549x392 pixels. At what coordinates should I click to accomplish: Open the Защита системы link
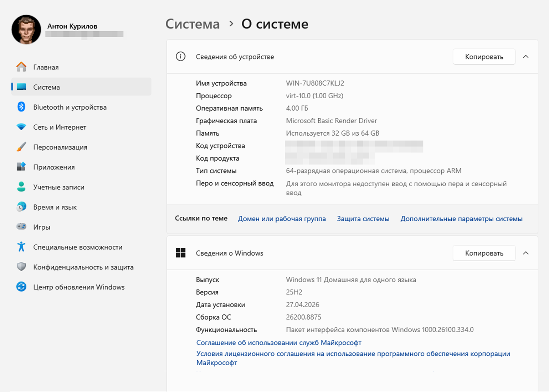(x=363, y=219)
